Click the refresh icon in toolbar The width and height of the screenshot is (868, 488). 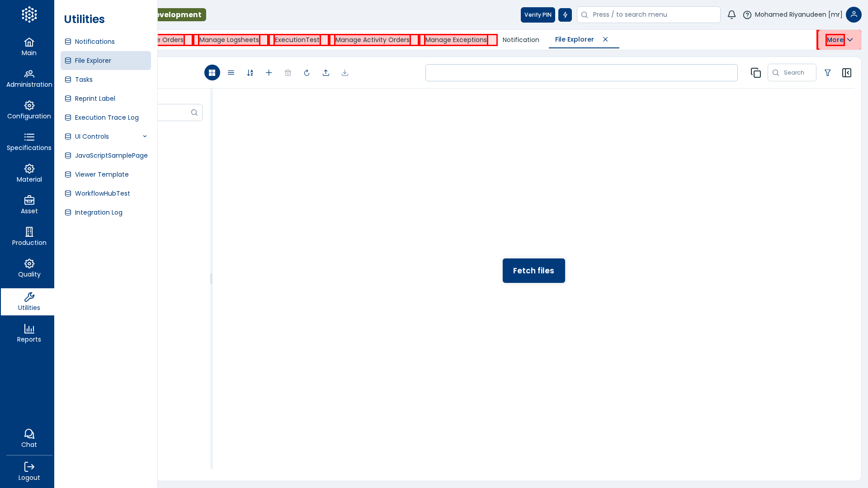pos(307,73)
